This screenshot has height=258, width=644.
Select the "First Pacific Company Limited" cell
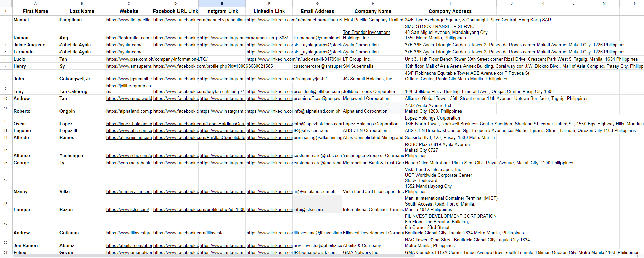pos(373,20)
